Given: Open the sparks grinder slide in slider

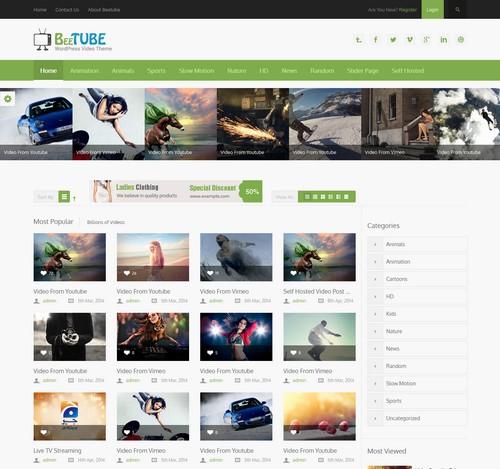Looking at the screenshot, I should [253, 124].
